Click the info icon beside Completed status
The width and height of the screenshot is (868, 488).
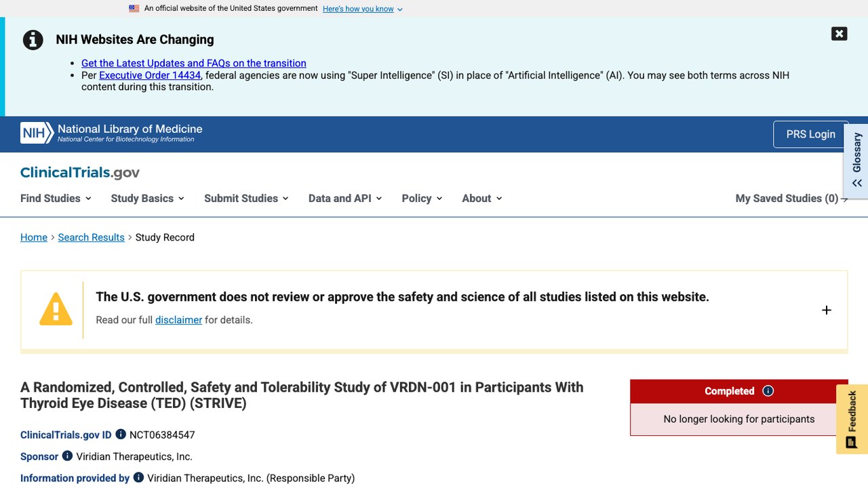[768, 391]
